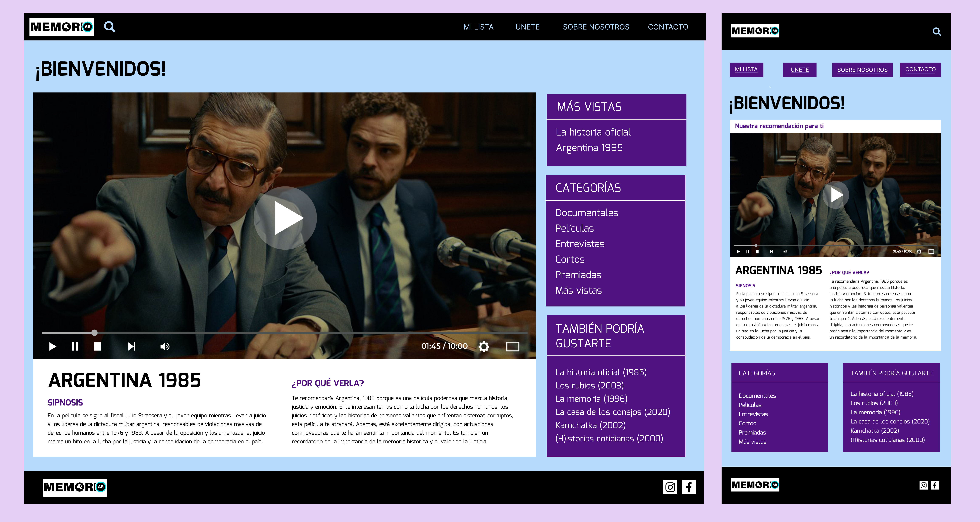Screen dimensions: 980x522
Task: Click the UNETE button in mobile layout
Action: coord(799,70)
